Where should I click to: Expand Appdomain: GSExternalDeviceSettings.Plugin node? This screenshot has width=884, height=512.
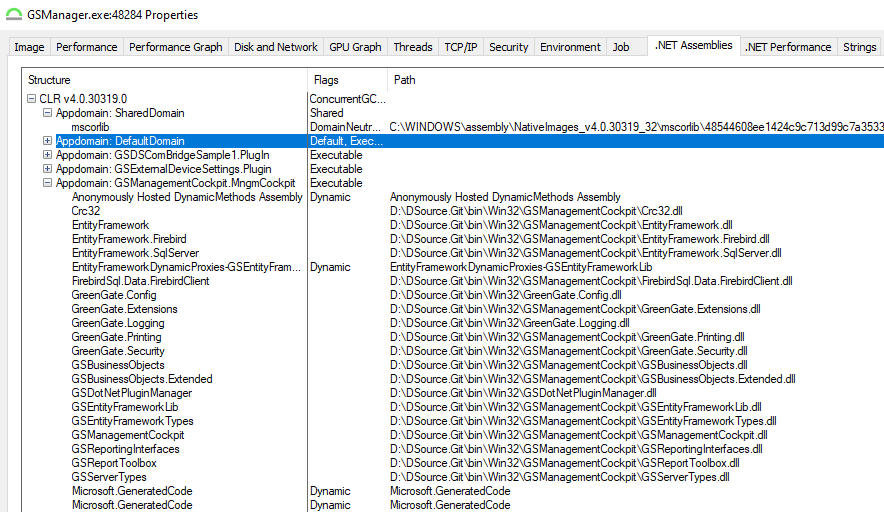[47, 169]
